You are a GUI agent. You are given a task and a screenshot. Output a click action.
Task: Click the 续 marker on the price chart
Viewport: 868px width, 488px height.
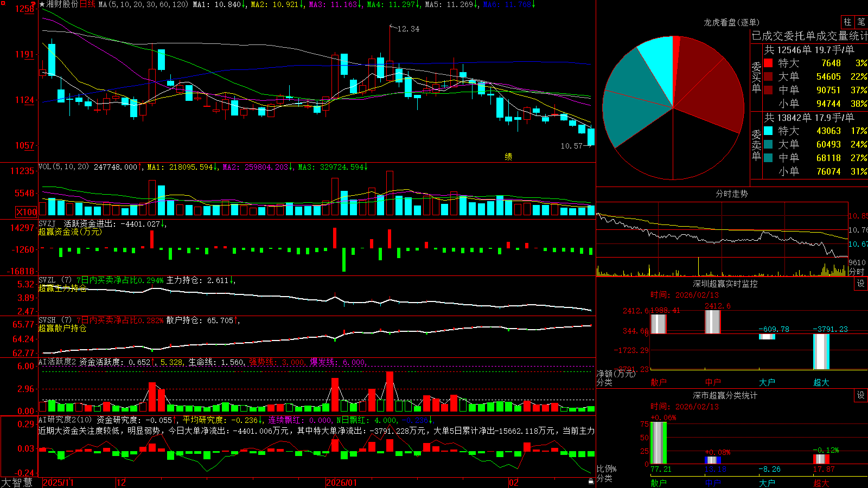pos(508,157)
